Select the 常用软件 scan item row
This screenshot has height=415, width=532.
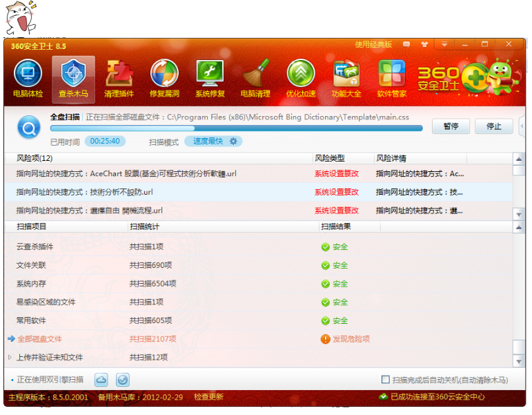point(259,320)
